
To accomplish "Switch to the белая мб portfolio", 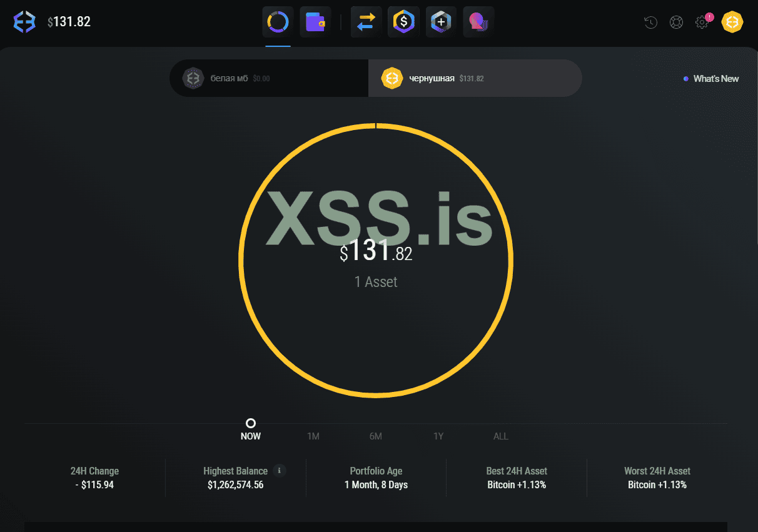I will coord(269,78).
